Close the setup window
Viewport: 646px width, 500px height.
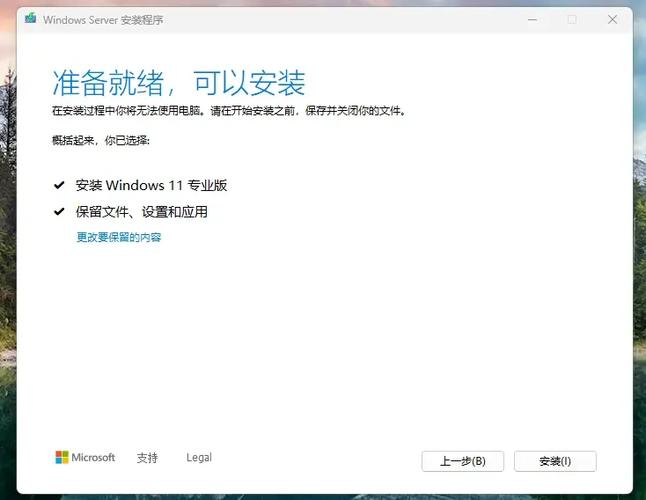(x=613, y=19)
